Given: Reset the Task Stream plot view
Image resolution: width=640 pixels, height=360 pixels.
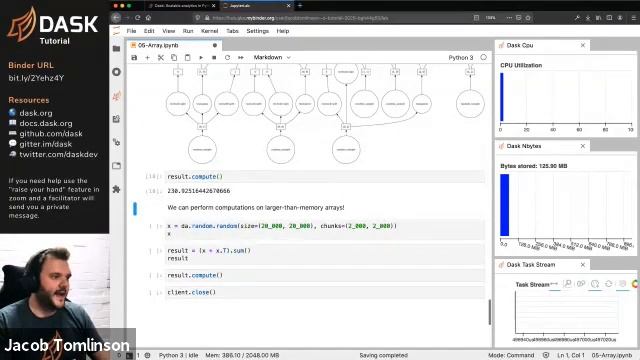Looking at the screenshot, I should click(609, 284).
